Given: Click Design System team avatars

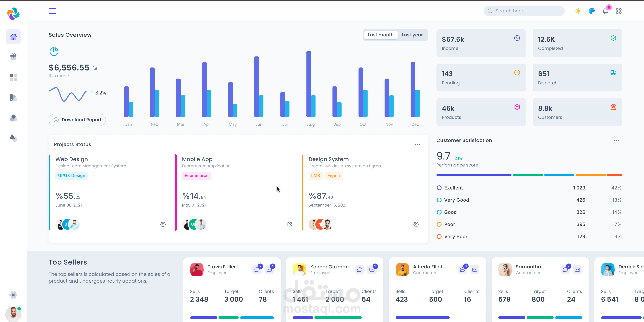Looking at the screenshot, I should pyautogui.click(x=321, y=224).
